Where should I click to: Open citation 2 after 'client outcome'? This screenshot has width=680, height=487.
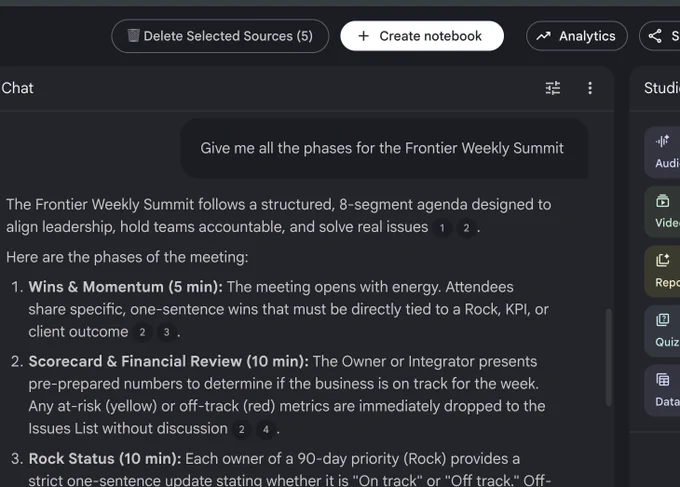[142, 333]
